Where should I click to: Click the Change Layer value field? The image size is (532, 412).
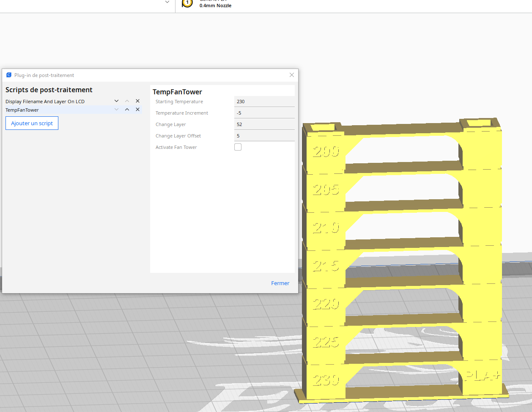(x=264, y=124)
